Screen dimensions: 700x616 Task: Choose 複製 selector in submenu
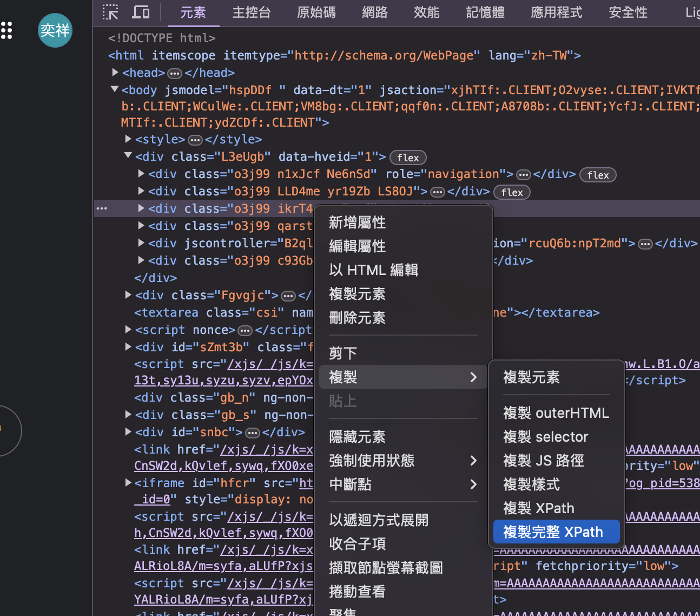click(557, 437)
